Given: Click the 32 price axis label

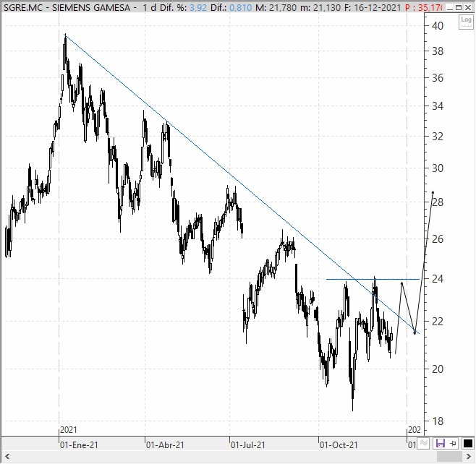Looking at the screenshot, I should pyautogui.click(x=438, y=137).
